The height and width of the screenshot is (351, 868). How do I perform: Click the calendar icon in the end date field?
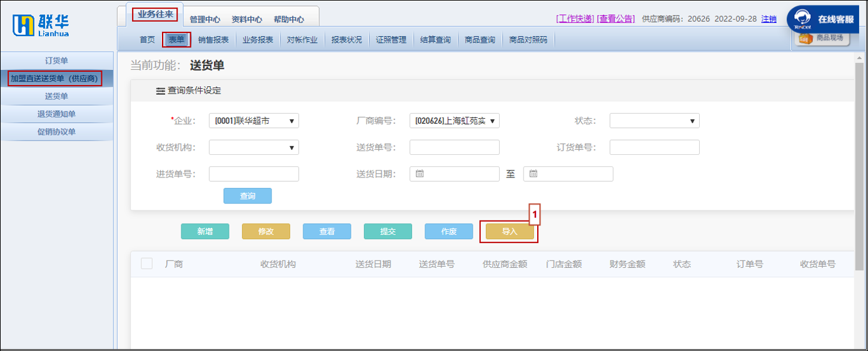[533, 174]
